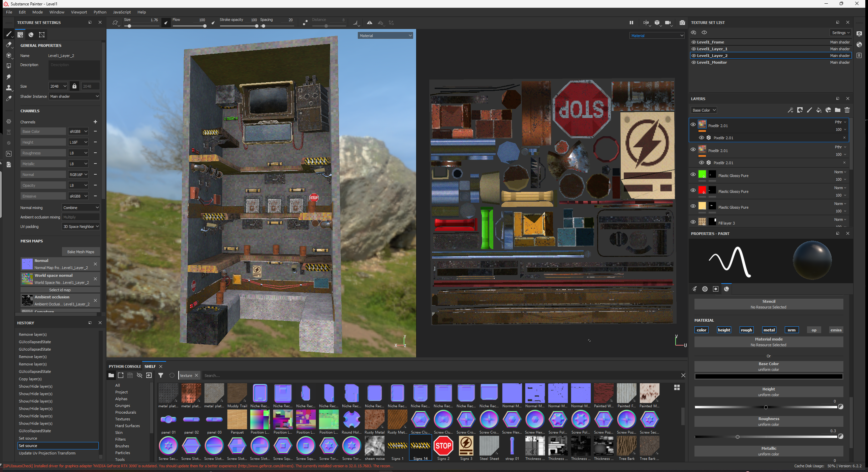This screenshot has height=472, width=868.
Task: Hide the Level1_Frame texture set
Action: [x=693, y=42]
